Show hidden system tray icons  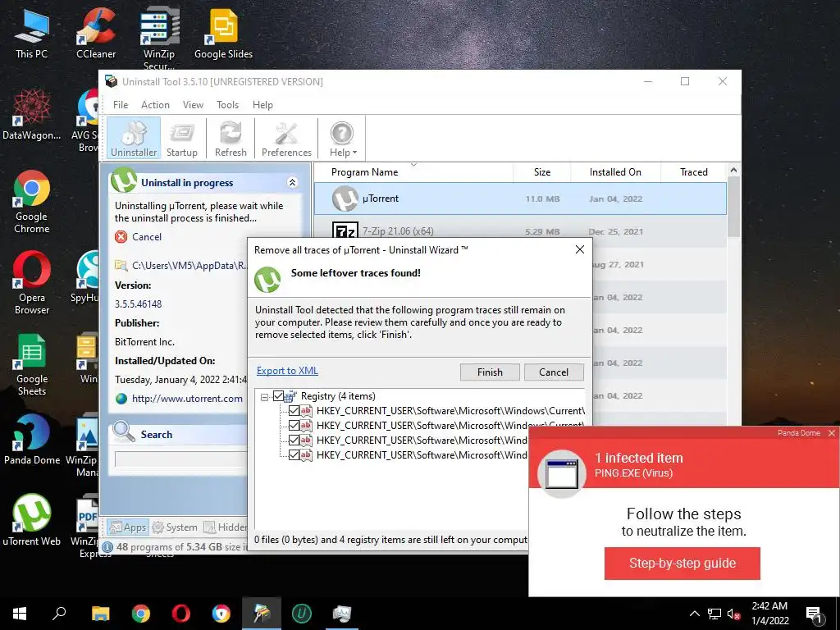tap(694, 614)
